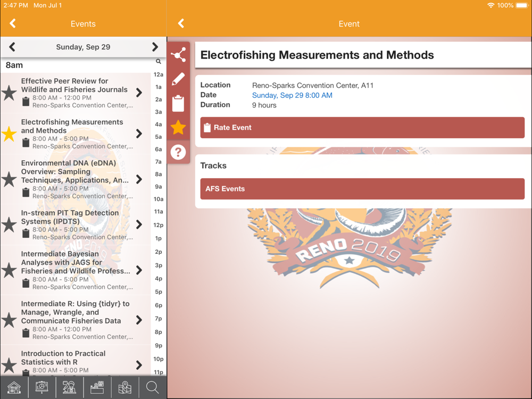Image resolution: width=532 pixels, height=399 pixels.
Task: Star Intermediate R tidyr event
Action: pos(9,320)
